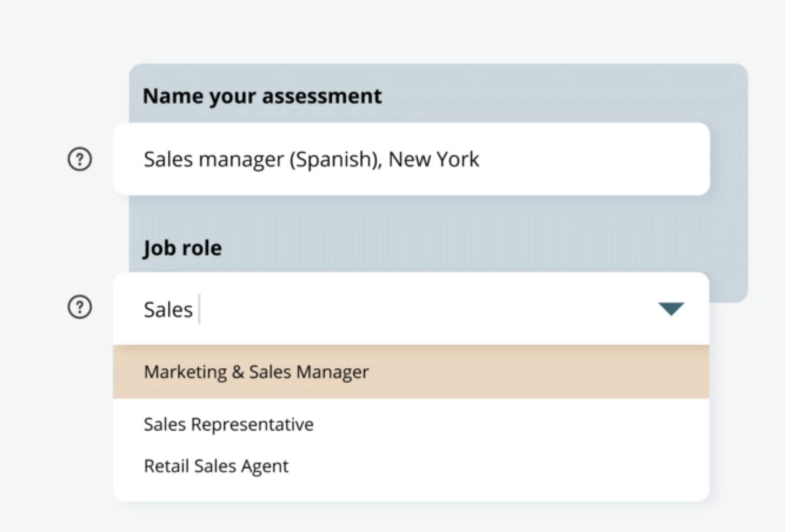Select "Marketing & Sales Manager" suggestion
The image size is (785, 532).
257,372
